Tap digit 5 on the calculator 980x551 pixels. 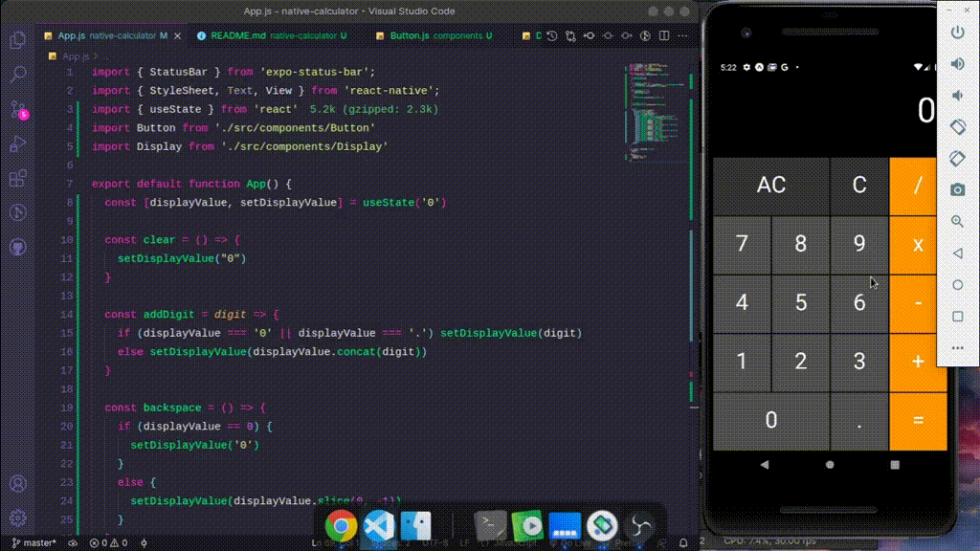801,303
